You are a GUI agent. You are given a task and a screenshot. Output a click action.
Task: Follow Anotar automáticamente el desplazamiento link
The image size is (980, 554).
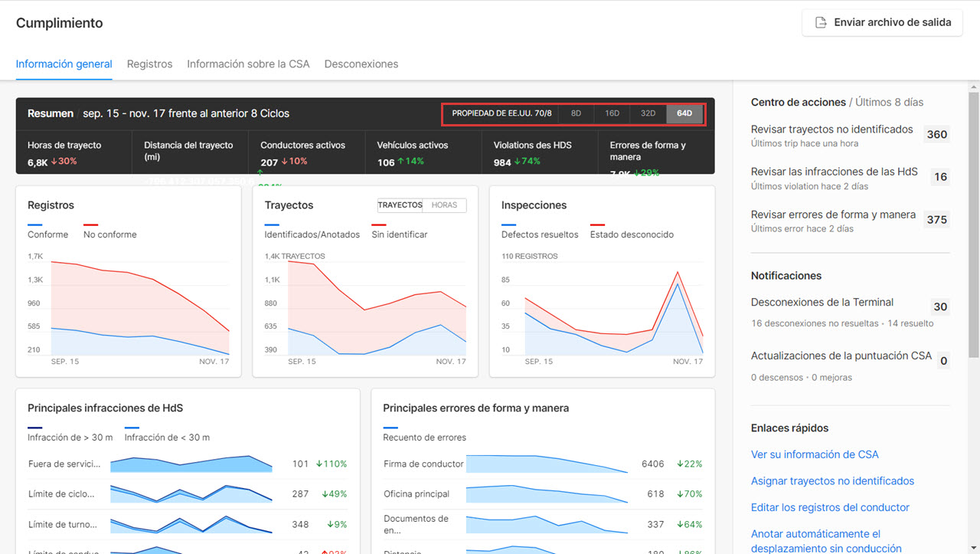tap(826, 541)
